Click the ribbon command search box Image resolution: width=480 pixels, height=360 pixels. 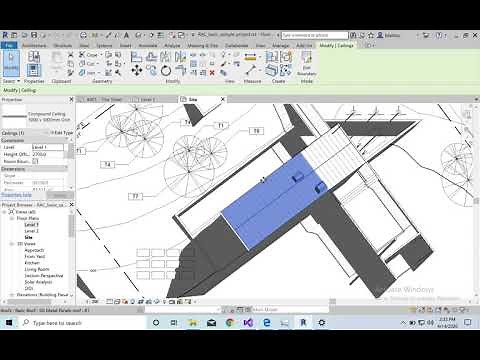coord(314,35)
